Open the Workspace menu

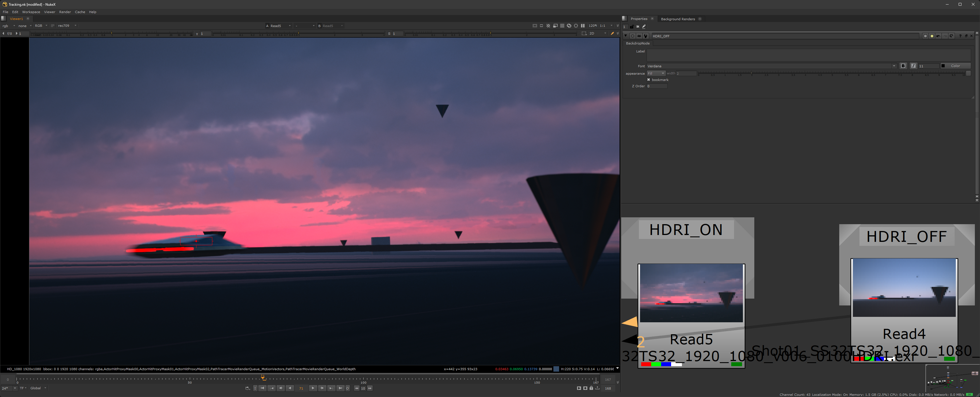(31, 12)
